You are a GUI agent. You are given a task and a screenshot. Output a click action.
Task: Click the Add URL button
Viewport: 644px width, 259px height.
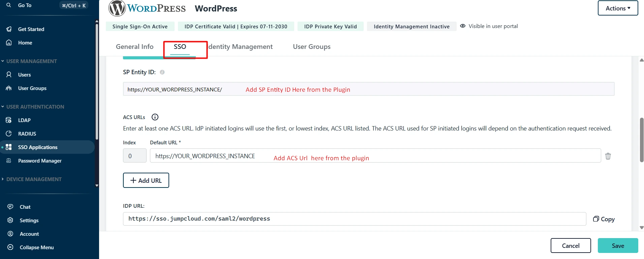pos(146,180)
